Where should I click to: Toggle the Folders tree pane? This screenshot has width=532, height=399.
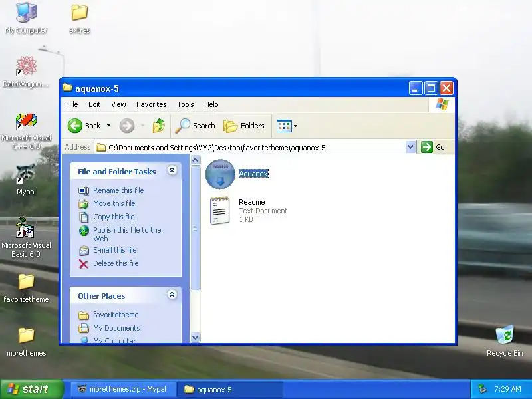point(244,126)
